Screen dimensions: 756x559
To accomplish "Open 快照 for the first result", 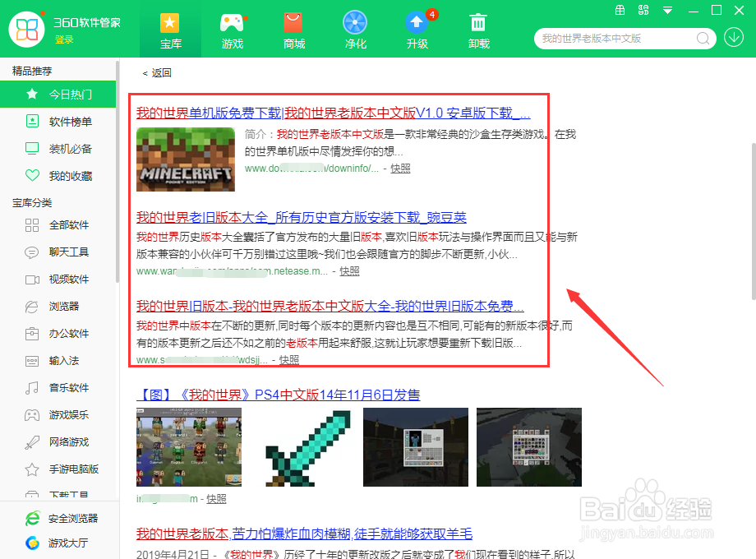I will point(400,169).
